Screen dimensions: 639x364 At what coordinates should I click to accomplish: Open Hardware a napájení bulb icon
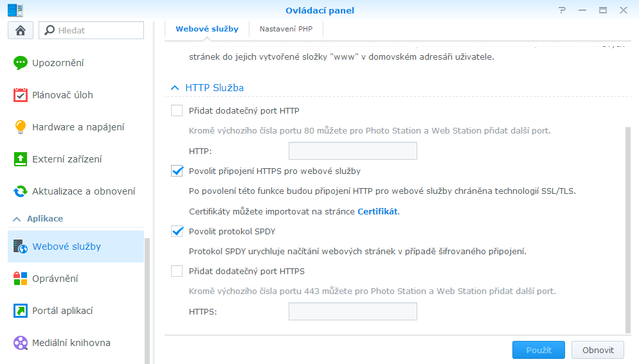click(21, 127)
